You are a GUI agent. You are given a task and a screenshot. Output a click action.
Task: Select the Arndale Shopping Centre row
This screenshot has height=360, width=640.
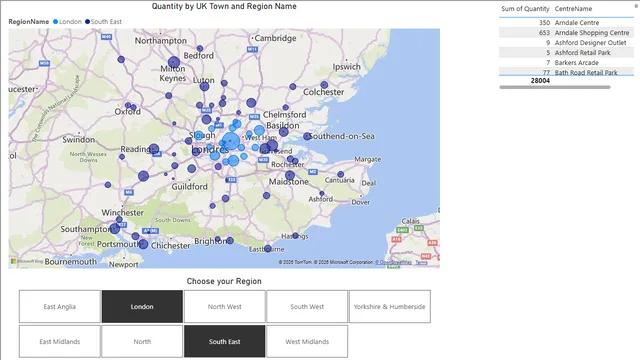(566, 33)
